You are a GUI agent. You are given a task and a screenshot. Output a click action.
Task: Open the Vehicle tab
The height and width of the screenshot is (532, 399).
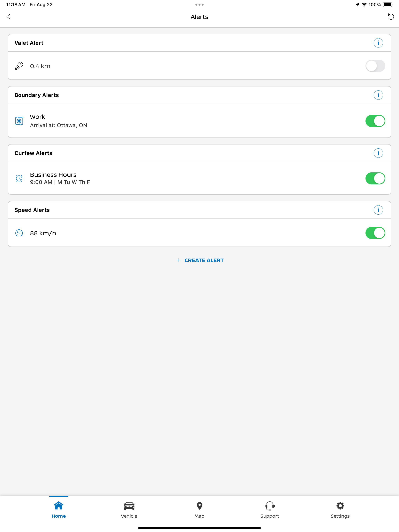(x=129, y=510)
